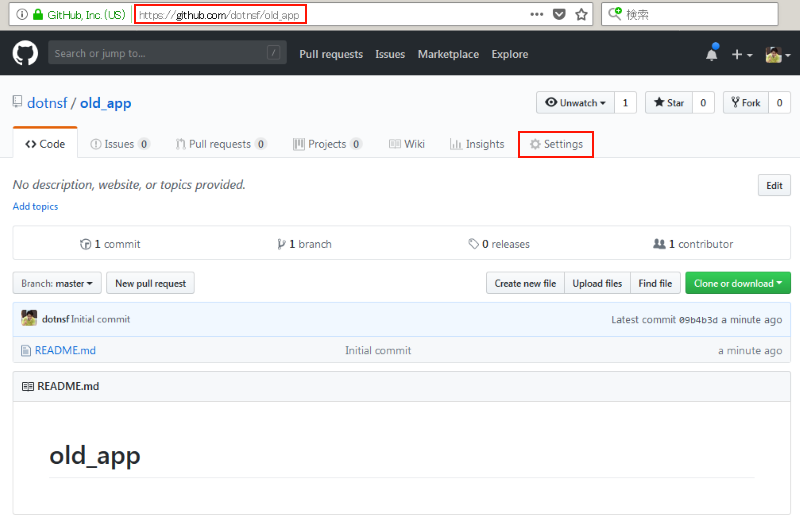View the 1 contributor page
Screen dimensions: 800x522
pyautogui.click(x=693, y=244)
